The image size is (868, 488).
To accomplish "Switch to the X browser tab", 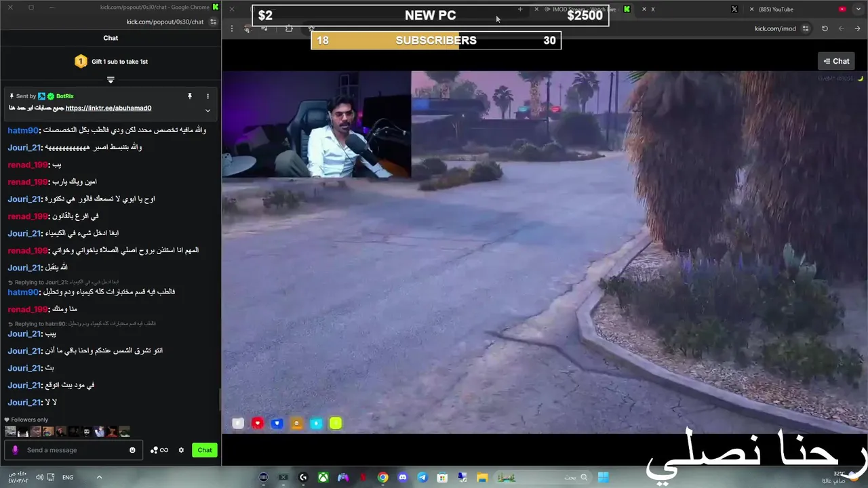I will point(688,9).
